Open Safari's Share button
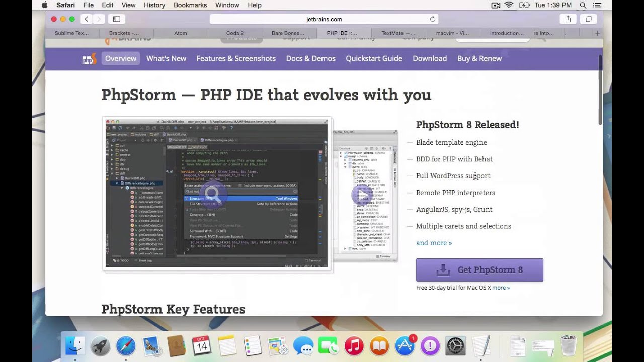Viewport: 644px width, 362px height. 568,19
